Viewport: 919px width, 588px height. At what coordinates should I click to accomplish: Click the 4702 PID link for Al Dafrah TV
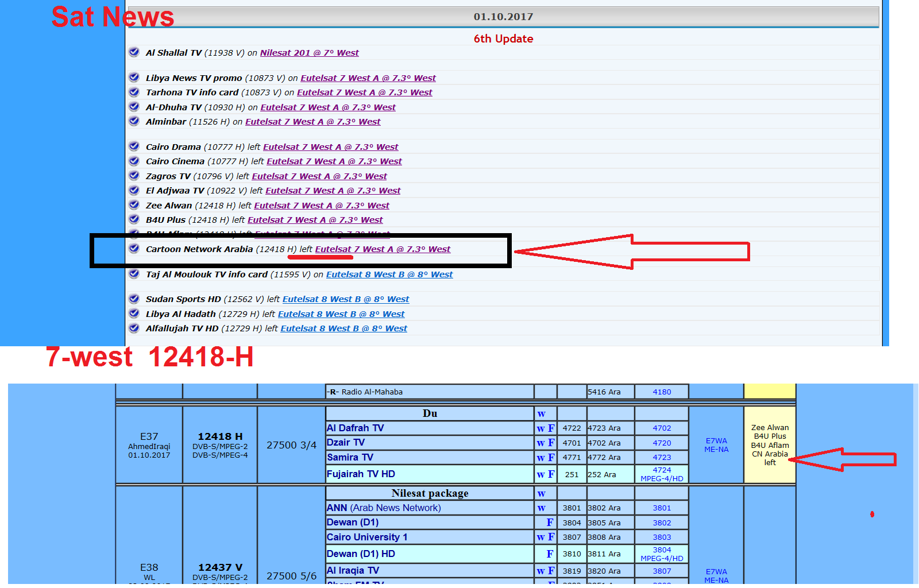tap(661, 427)
